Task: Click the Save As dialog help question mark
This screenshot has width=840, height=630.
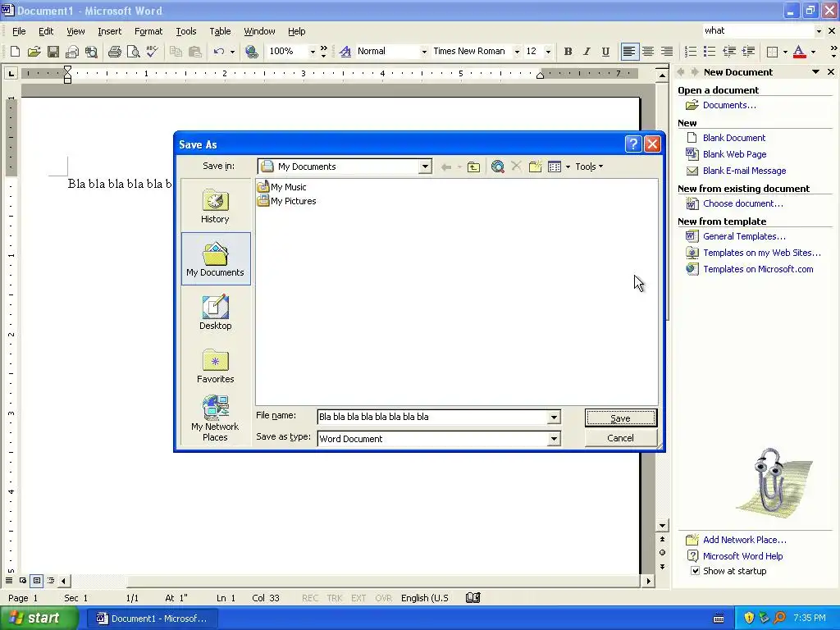Action: (633, 144)
